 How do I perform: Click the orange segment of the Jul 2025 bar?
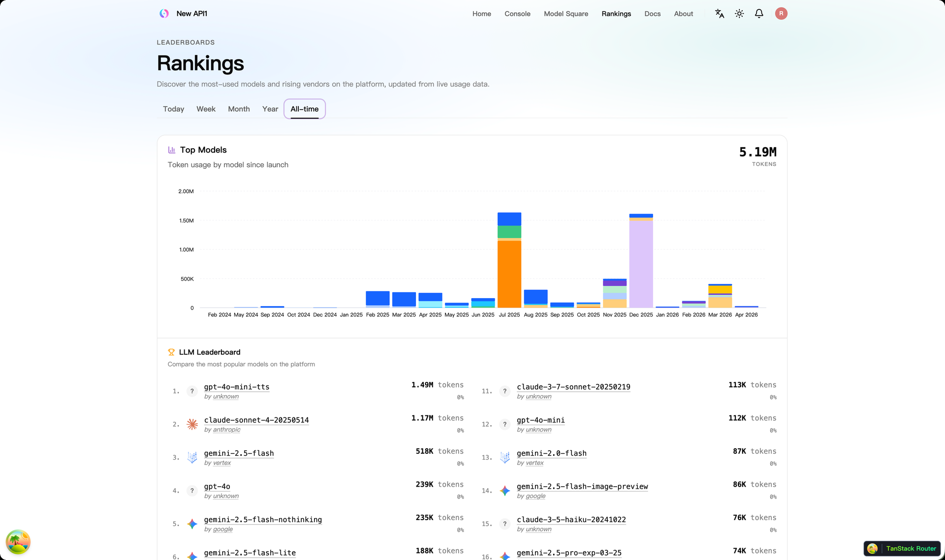(x=509, y=274)
